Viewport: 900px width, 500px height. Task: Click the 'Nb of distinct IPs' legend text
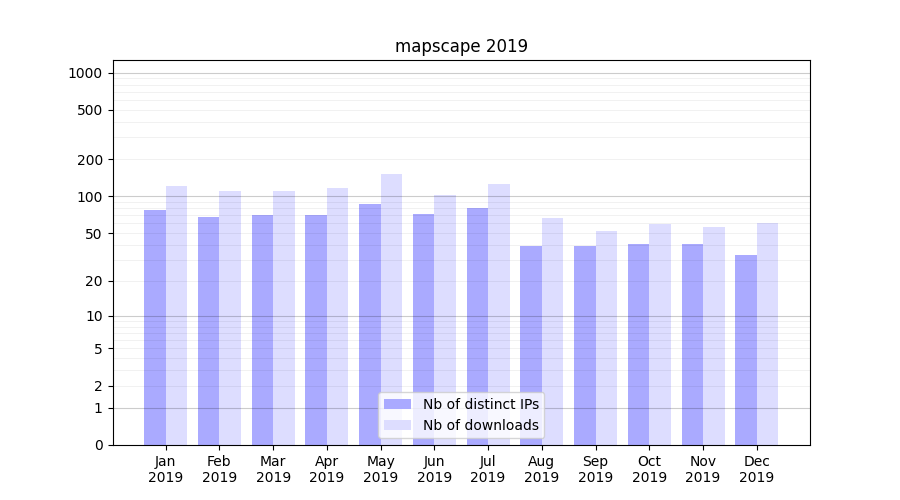pos(480,404)
